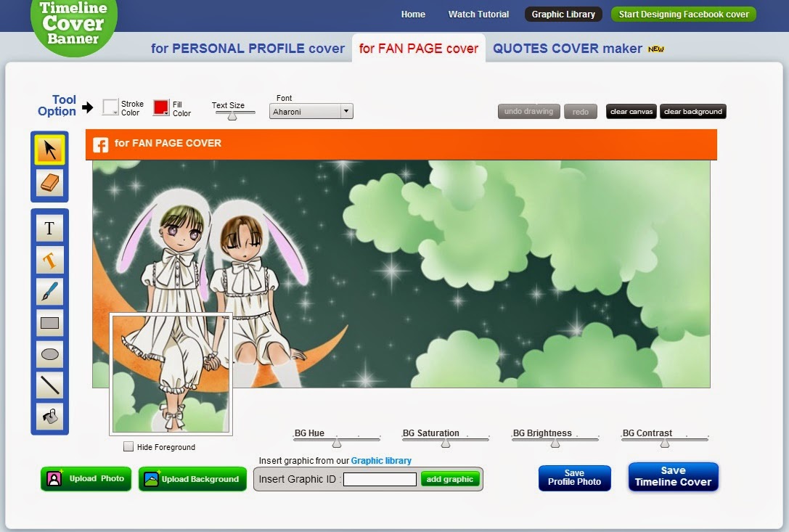Image resolution: width=789 pixels, height=532 pixels.
Task: Select the line drawing tool
Action: (x=49, y=385)
